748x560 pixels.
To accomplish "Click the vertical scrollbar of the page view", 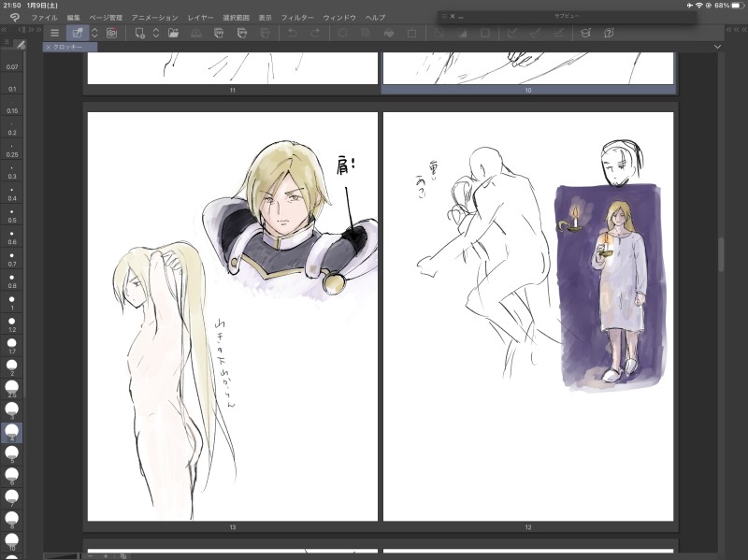I will (720, 252).
